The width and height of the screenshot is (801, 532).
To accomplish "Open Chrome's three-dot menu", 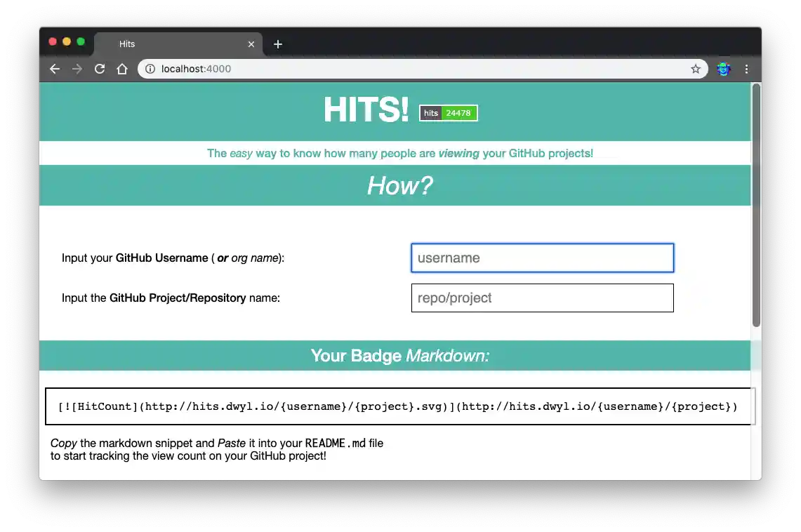I will (746, 69).
